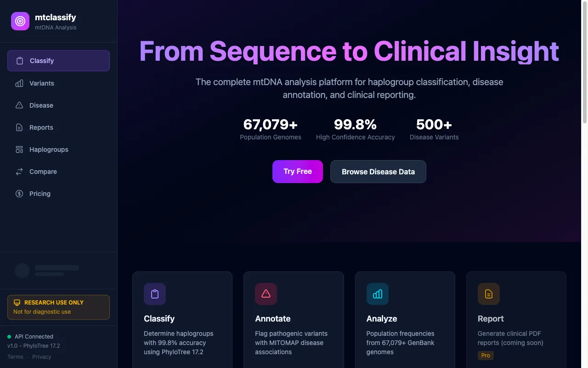Image resolution: width=588 pixels, height=368 pixels.
Task: Click the Try Free button
Action: point(298,172)
